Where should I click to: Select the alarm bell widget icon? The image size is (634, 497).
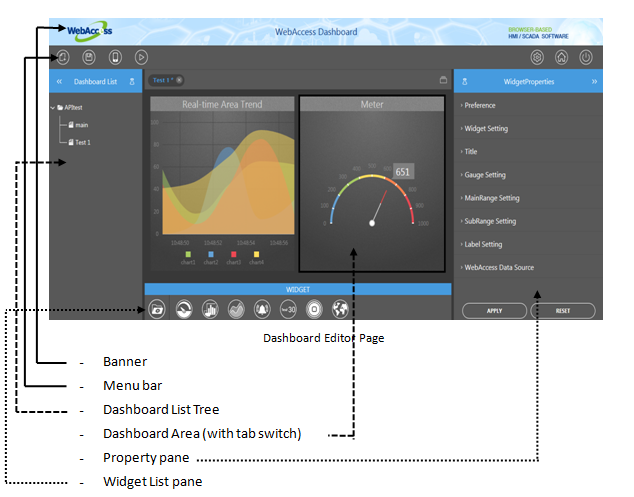[x=262, y=310]
